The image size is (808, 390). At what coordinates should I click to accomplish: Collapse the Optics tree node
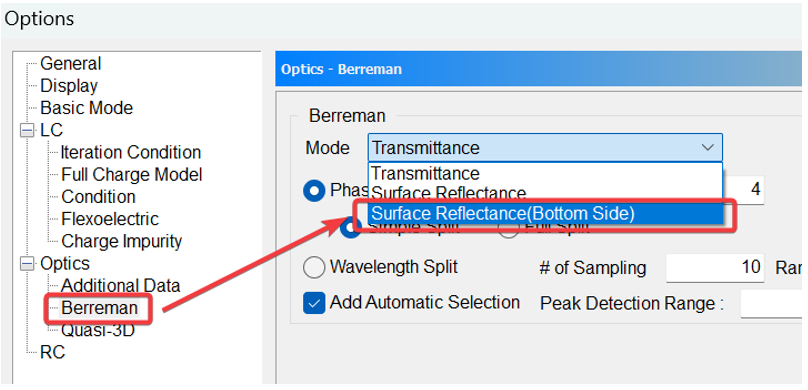click(x=27, y=264)
